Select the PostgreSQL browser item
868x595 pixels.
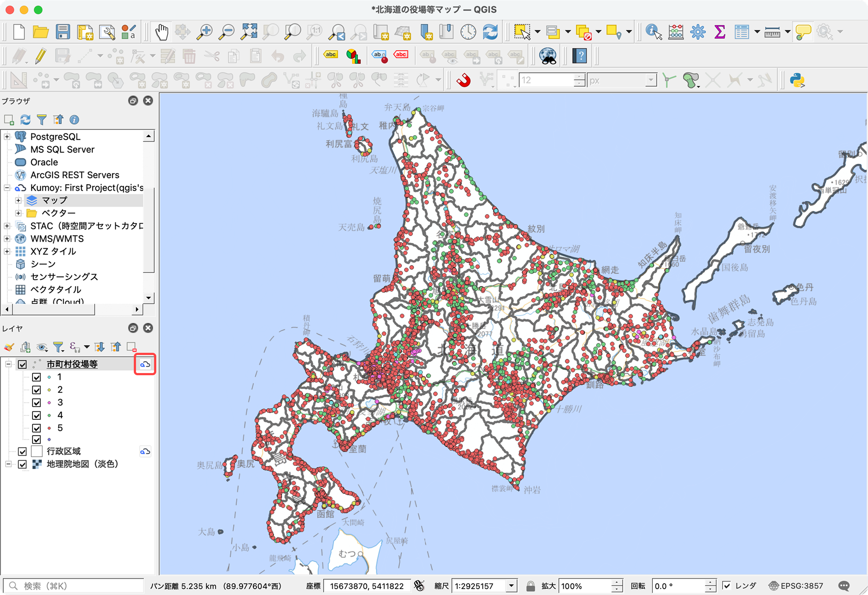(x=55, y=137)
